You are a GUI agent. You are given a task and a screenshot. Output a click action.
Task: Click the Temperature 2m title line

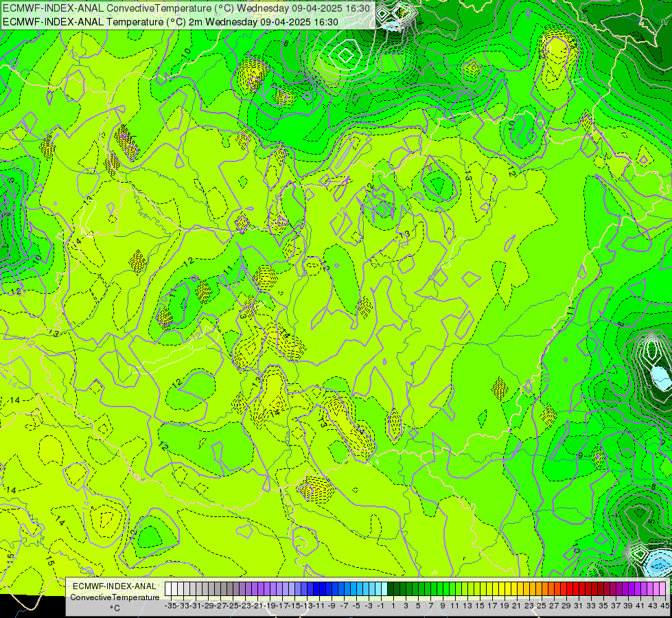pos(170,22)
